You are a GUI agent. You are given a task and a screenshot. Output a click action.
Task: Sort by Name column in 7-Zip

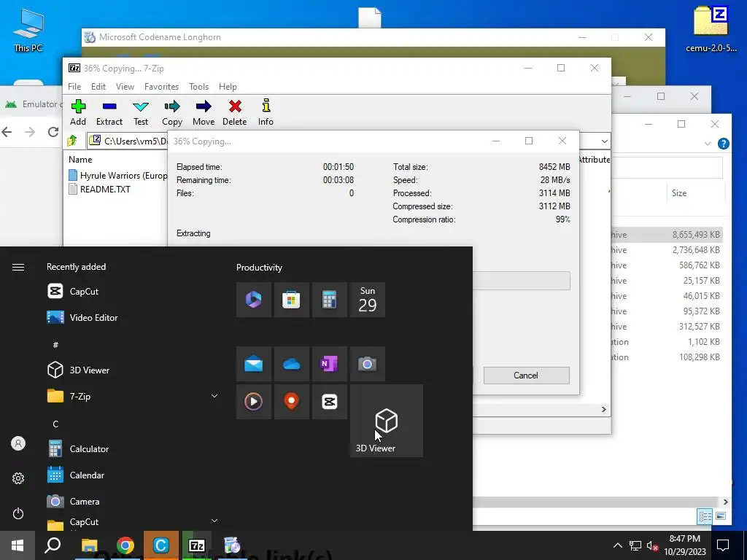(x=80, y=160)
